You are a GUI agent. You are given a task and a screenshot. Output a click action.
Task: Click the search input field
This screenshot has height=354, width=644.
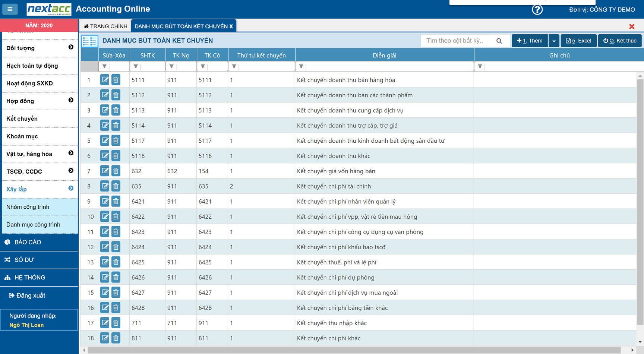458,41
